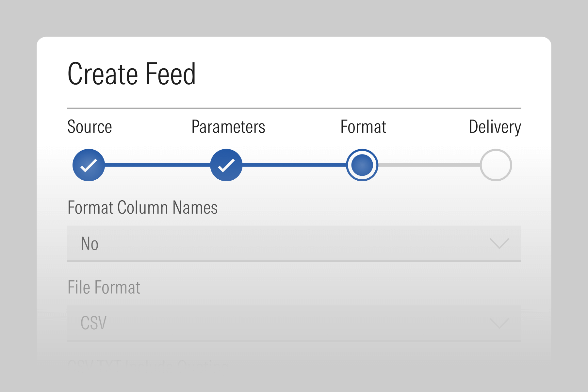Viewport: 588px width, 392px height.
Task: Open the Source step label
Action: point(90,127)
